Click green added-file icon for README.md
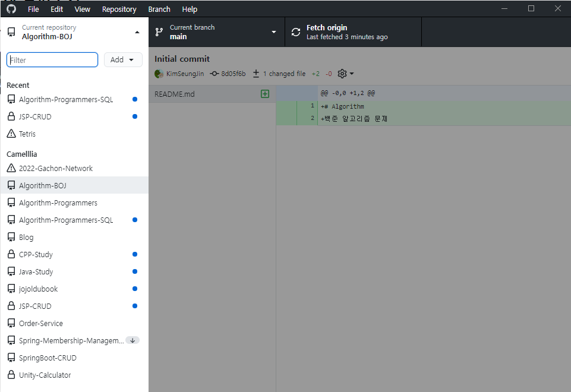Screen dimensions: 571x392 click(x=265, y=94)
